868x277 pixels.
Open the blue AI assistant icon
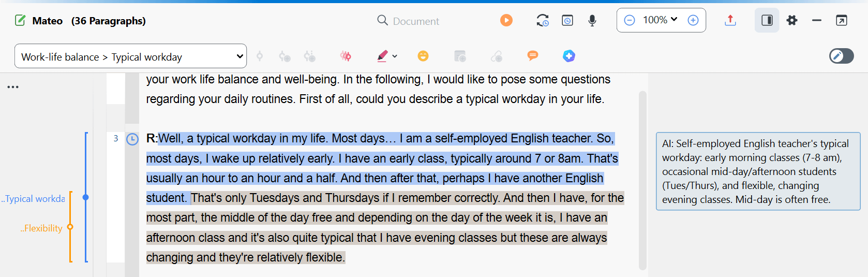pos(569,56)
